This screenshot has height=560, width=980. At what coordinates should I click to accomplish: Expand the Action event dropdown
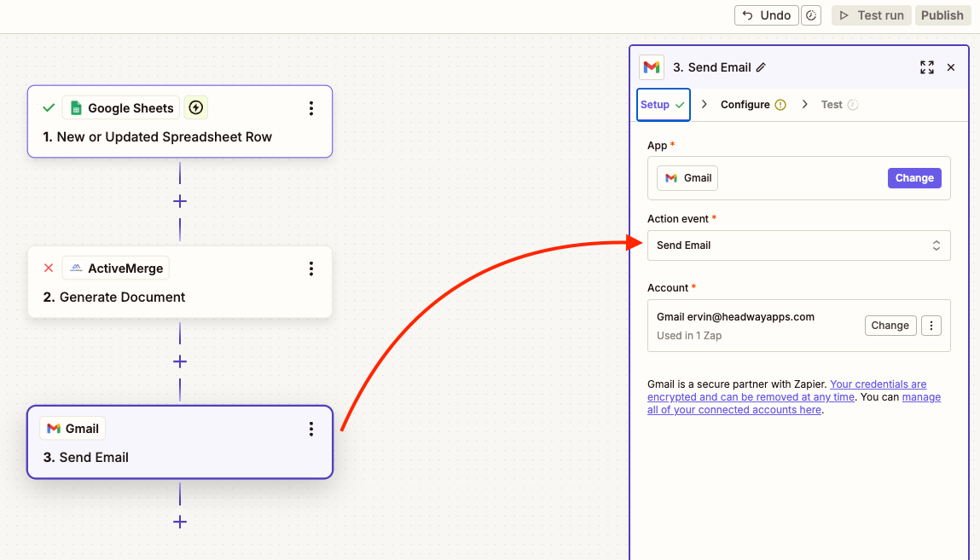click(798, 245)
